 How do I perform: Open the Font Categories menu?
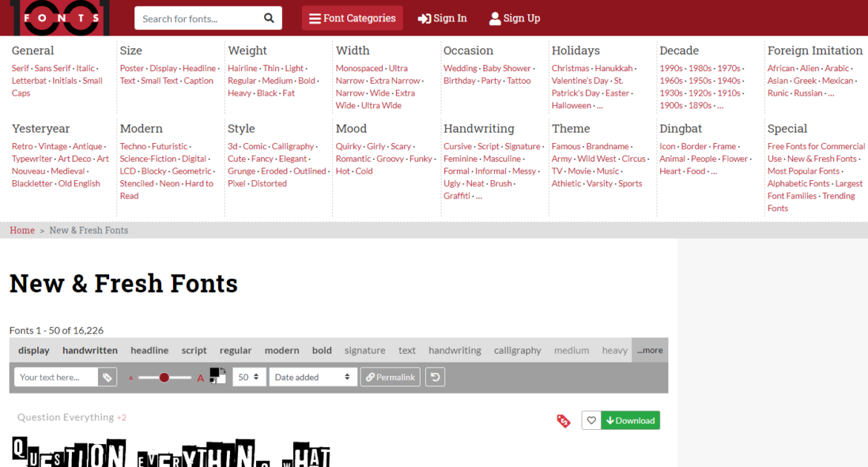tap(352, 19)
